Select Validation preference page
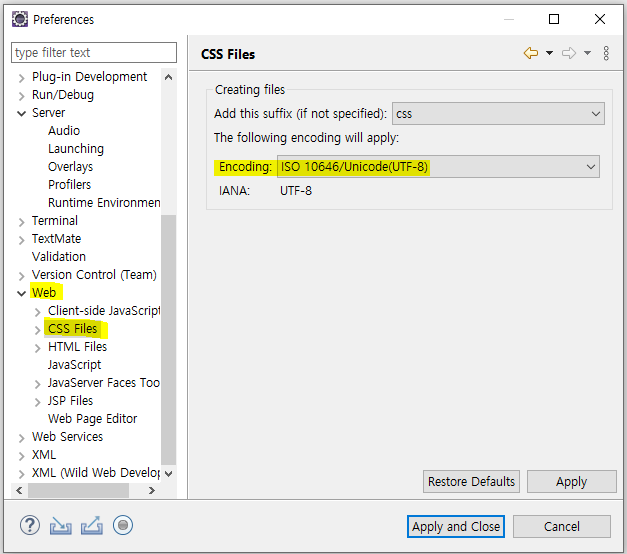 click(x=59, y=257)
